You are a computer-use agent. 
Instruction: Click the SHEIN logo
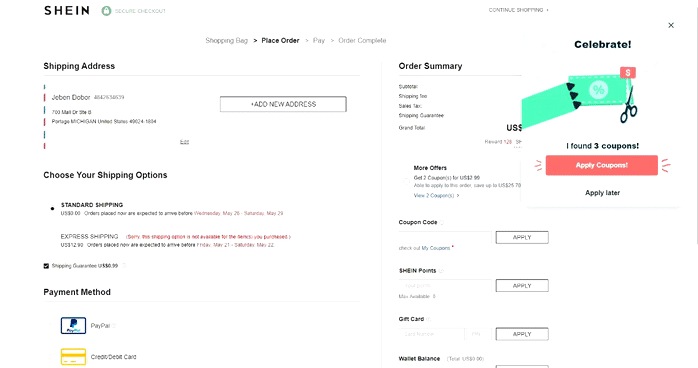67,10
